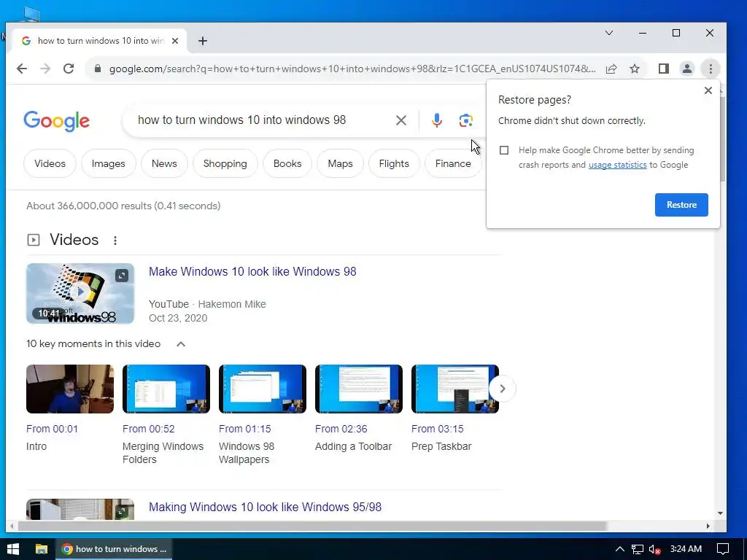Open Chrome profile menu
Screen dimensions: 747x560
tap(687, 69)
